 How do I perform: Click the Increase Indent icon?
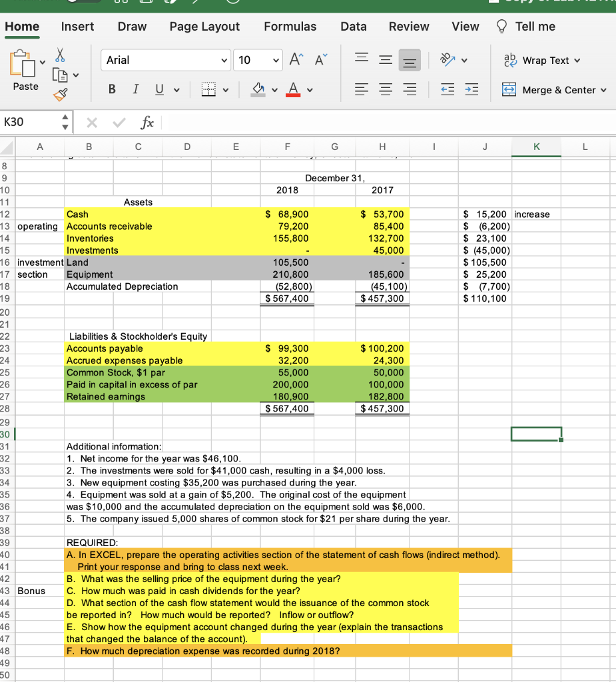(x=471, y=89)
